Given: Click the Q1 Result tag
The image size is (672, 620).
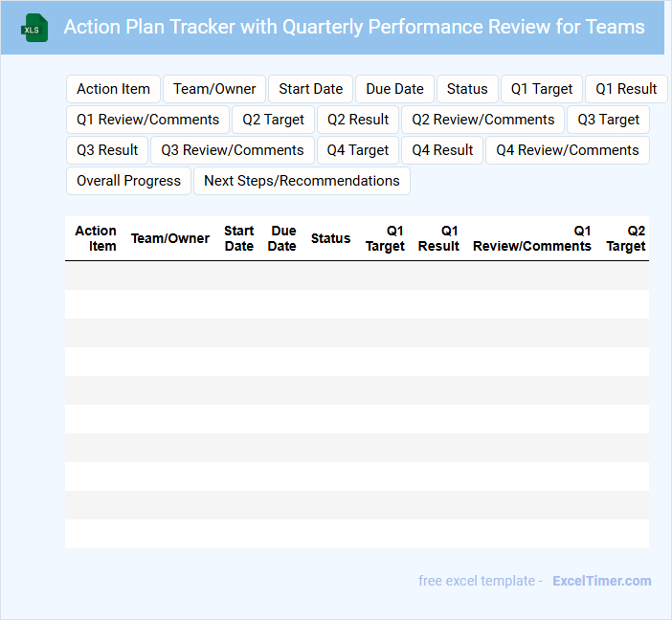Looking at the screenshot, I should [x=626, y=89].
